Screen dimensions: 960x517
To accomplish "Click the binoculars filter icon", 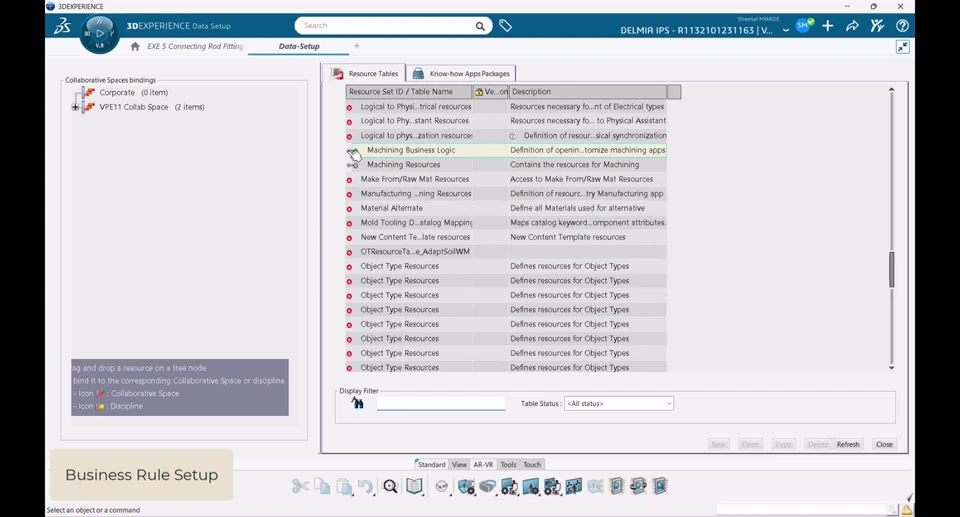I will pyautogui.click(x=358, y=403).
